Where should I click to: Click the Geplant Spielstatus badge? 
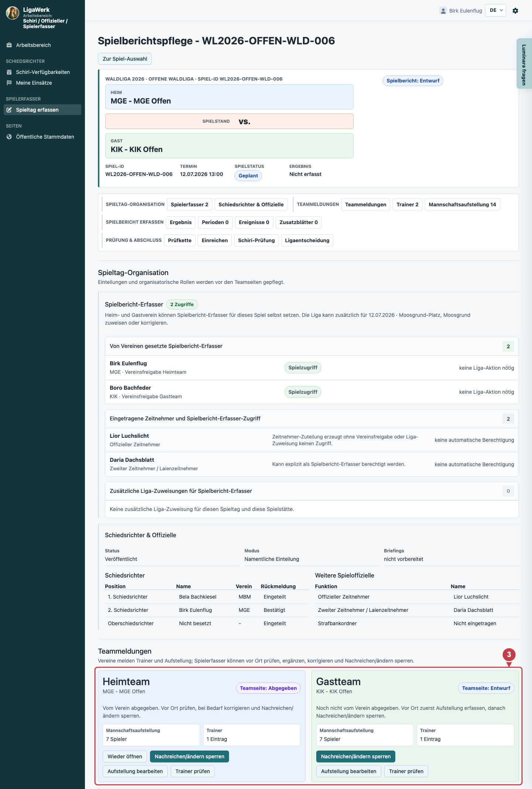point(248,176)
